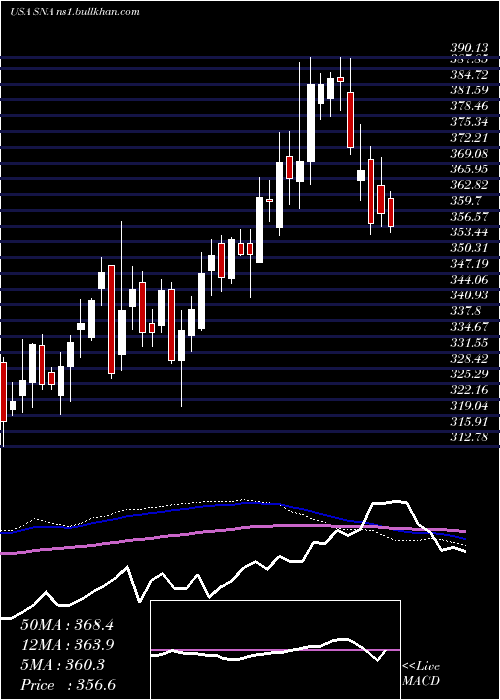Click the 362.82 price axis label
500x700 pixels.
click(x=468, y=185)
